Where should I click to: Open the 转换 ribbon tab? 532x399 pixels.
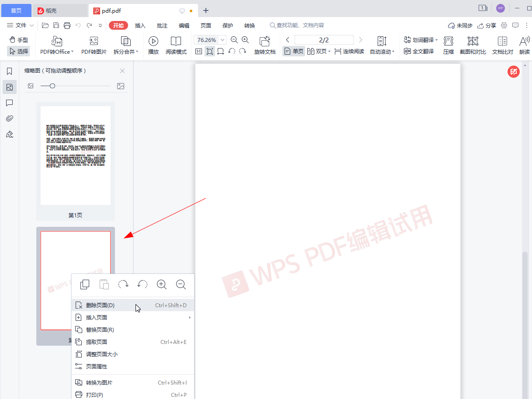(250, 25)
